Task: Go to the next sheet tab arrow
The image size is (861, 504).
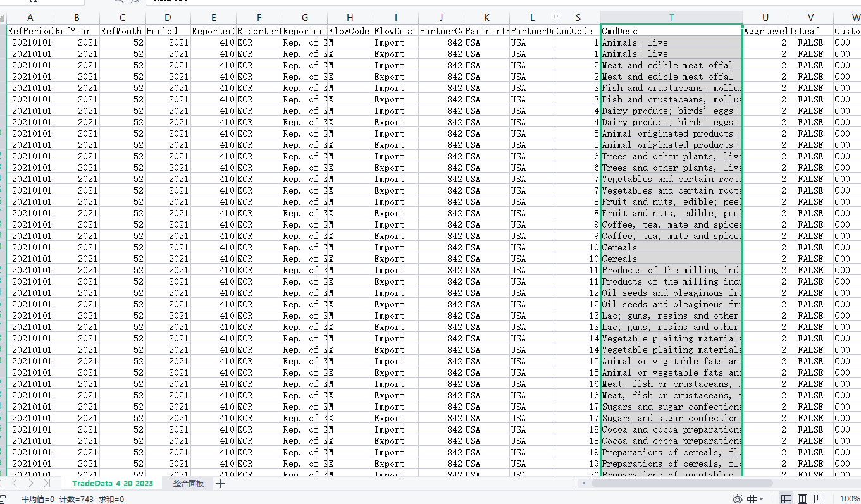Action: point(30,483)
